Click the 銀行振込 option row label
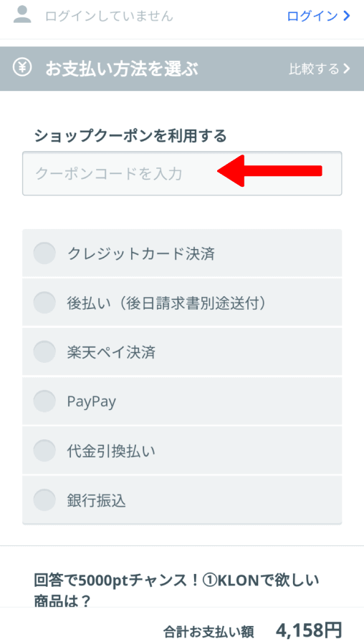 [96, 500]
